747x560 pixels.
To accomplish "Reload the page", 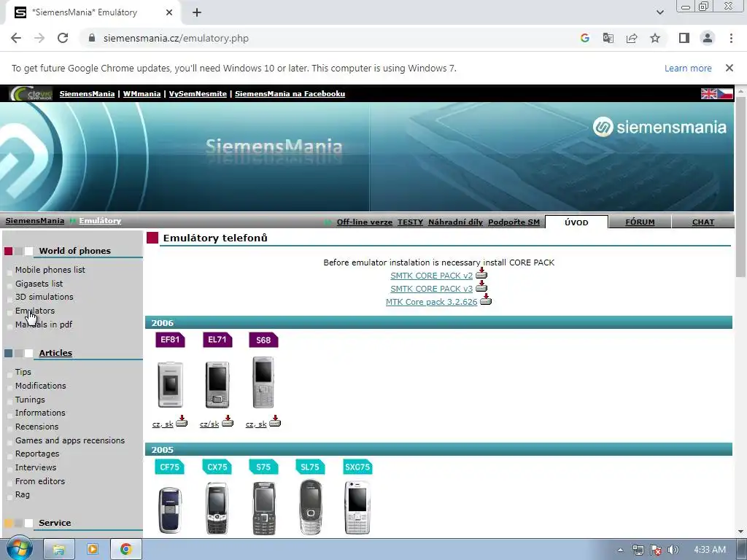I will (x=63, y=38).
